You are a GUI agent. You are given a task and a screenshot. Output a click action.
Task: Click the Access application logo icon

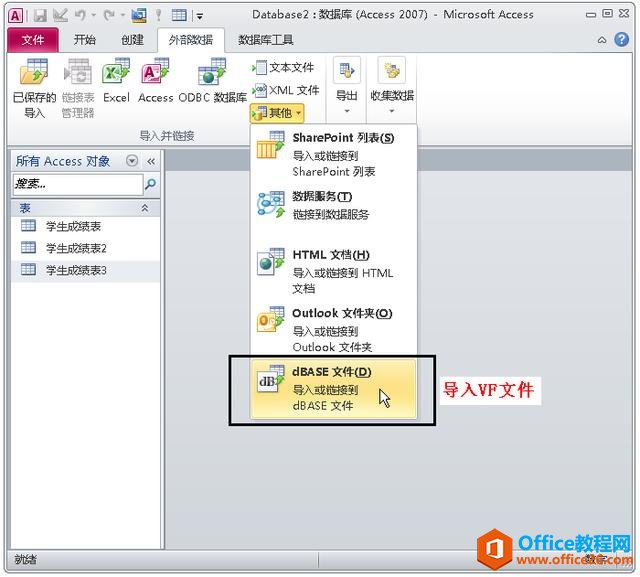click(x=15, y=16)
